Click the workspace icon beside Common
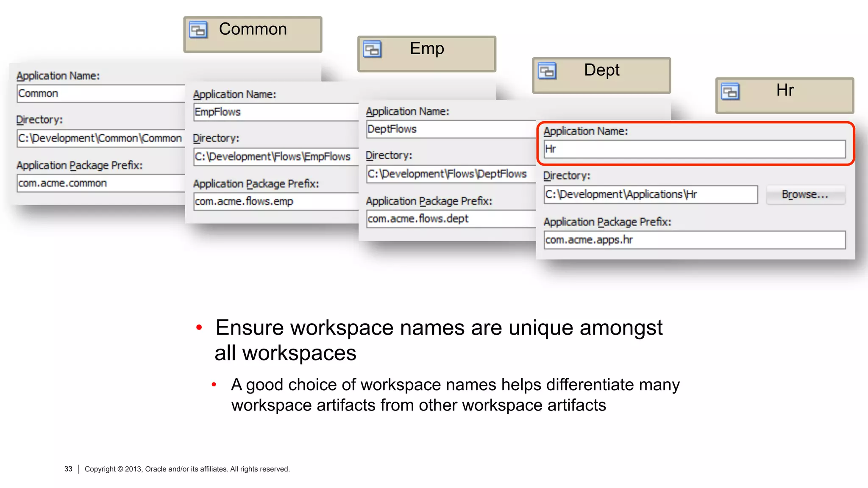 (x=198, y=30)
